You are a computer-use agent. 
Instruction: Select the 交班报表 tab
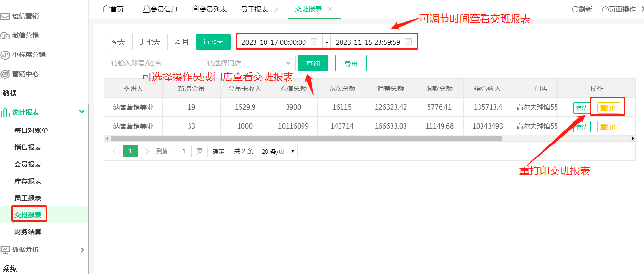click(x=308, y=9)
